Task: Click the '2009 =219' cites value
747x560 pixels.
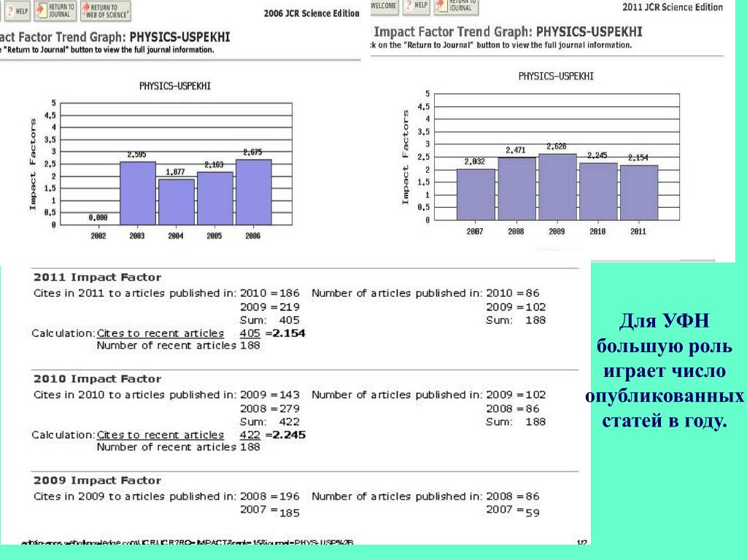Action: 270,307
